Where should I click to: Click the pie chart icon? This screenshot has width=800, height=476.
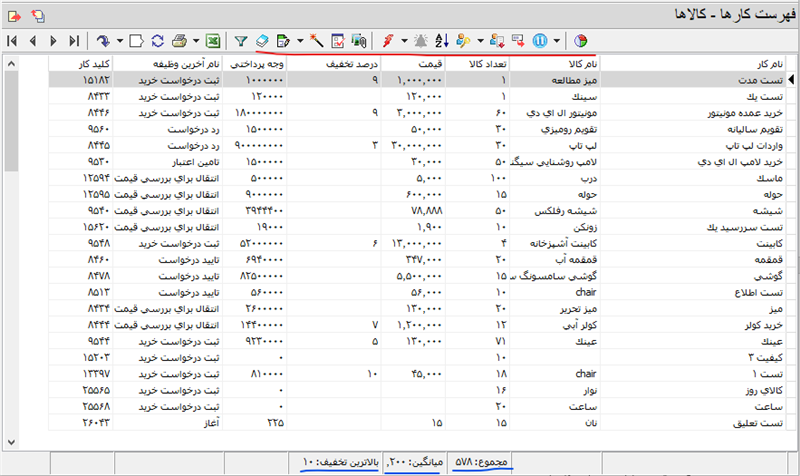click(x=580, y=41)
